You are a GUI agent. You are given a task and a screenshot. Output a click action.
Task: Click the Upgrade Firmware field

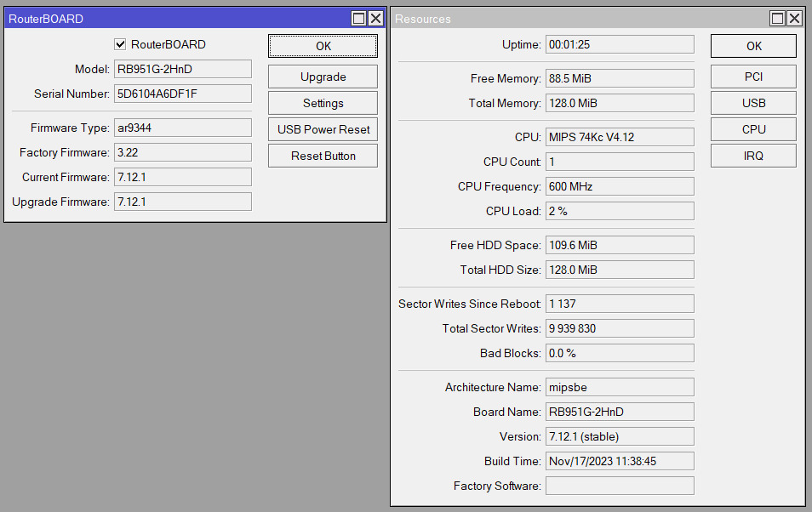[183, 202]
